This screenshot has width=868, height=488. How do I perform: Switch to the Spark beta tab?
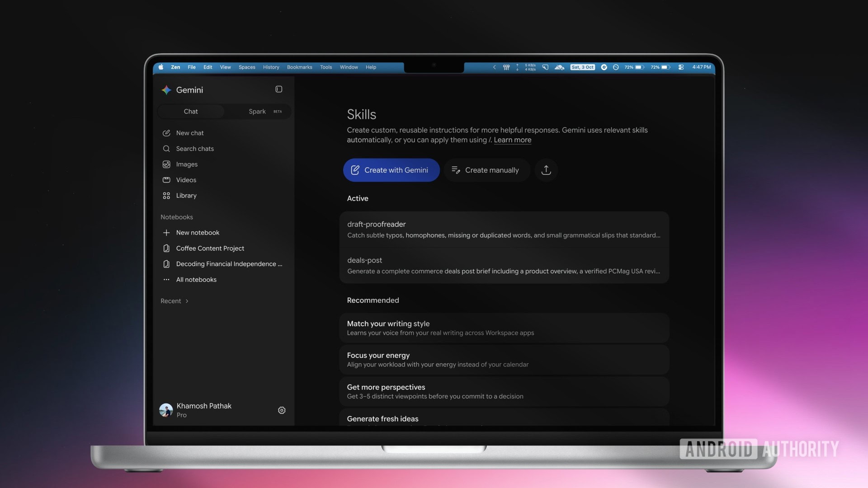258,112
